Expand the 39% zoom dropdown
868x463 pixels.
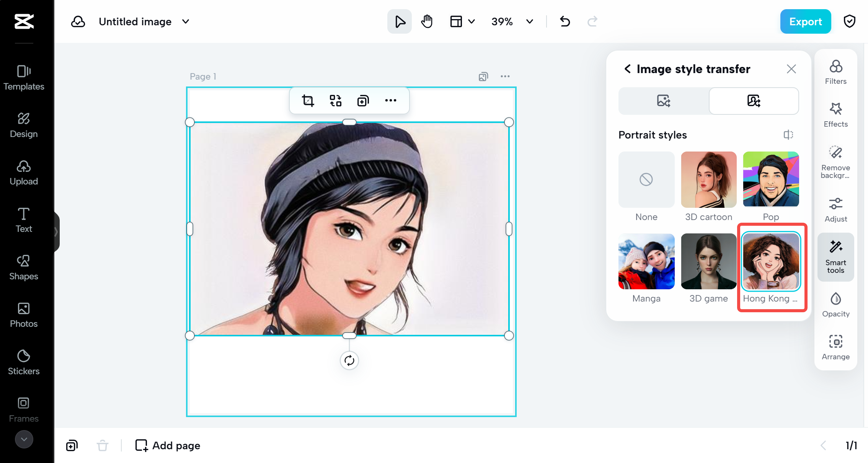click(530, 21)
